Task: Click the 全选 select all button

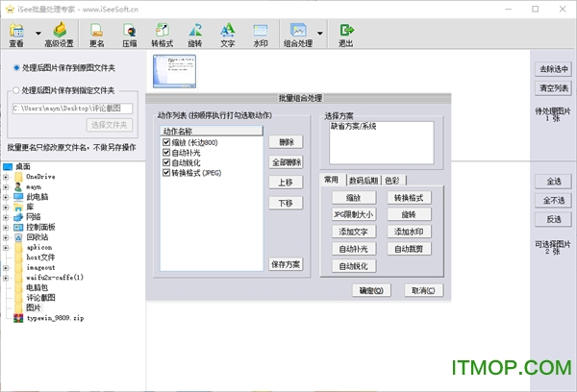Action: [x=554, y=182]
